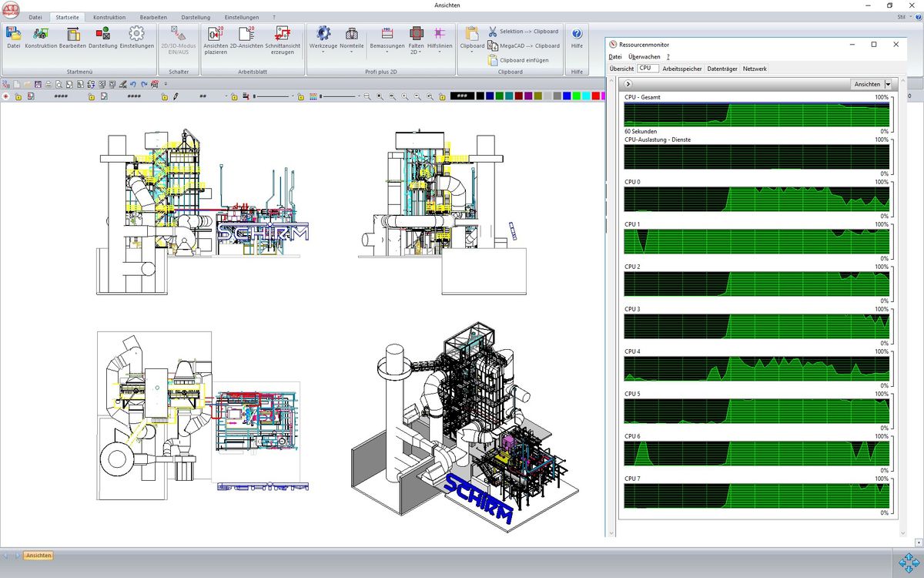Open Überwachen menu in Ressourcenmonitor

(644, 57)
